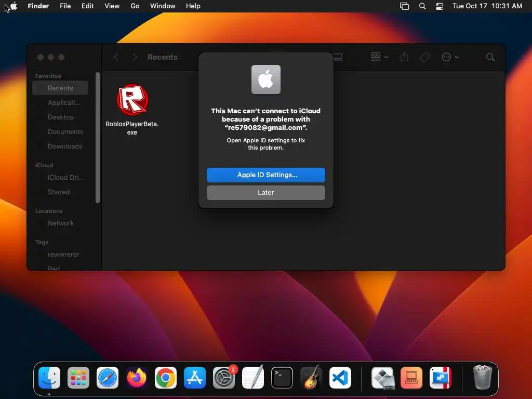Open the App Store in the Dock

click(195, 378)
